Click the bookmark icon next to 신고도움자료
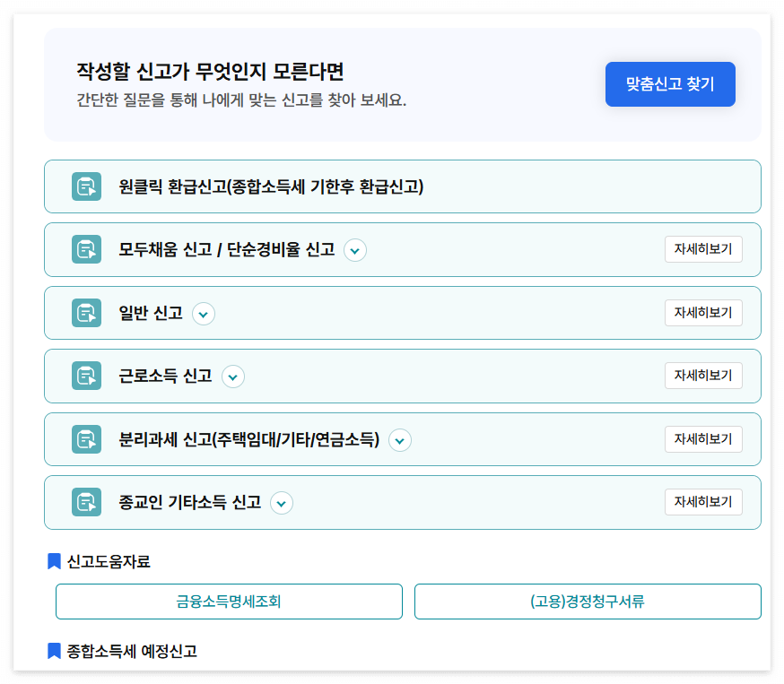The height and width of the screenshot is (684, 784). (x=54, y=561)
